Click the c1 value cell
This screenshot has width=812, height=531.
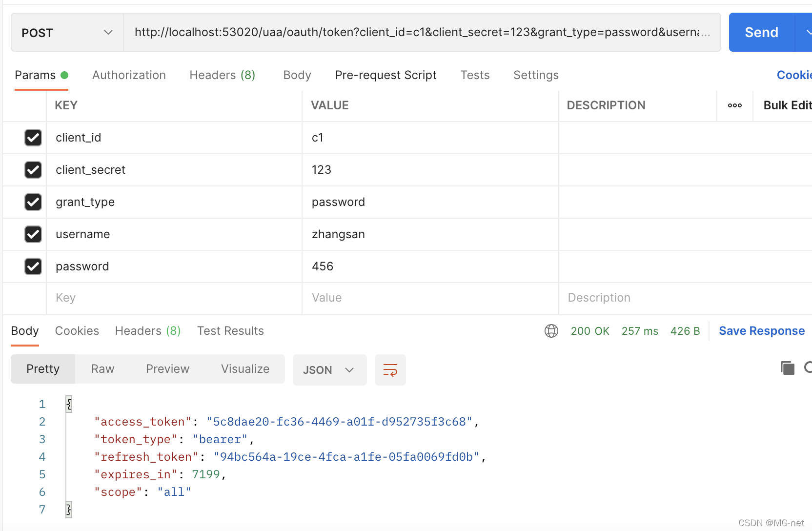(430, 138)
